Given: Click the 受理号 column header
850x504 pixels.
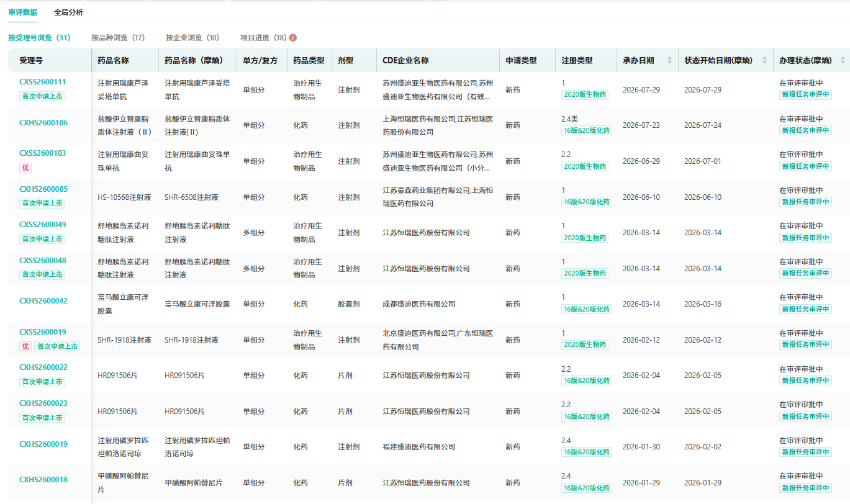Looking at the screenshot, I should point(31,61).
